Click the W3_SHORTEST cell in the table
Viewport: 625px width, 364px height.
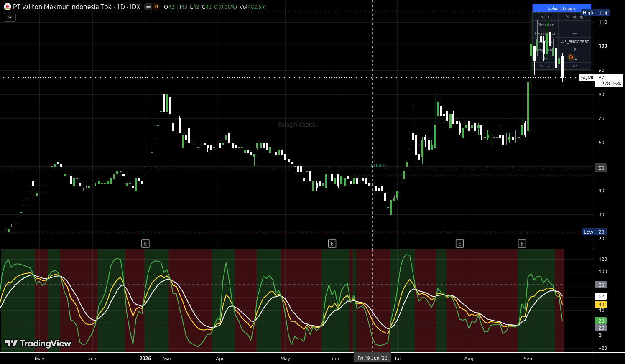pyautogui.click(x=574, y=42)
